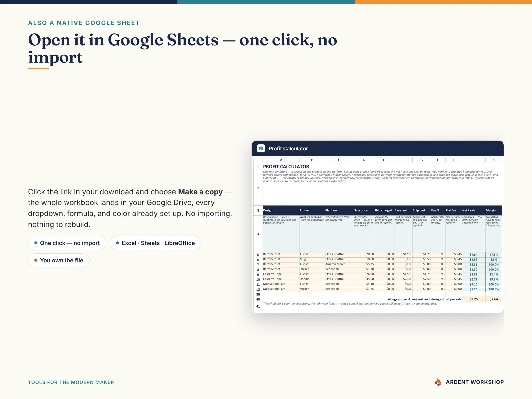Select the $5.83 net per sale cell

tap(473, 275)
